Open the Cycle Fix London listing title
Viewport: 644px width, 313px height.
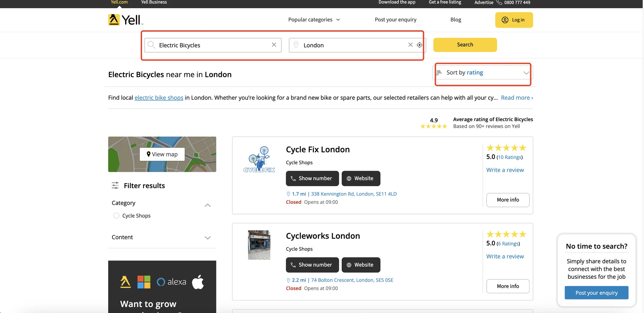coord(318,149)
